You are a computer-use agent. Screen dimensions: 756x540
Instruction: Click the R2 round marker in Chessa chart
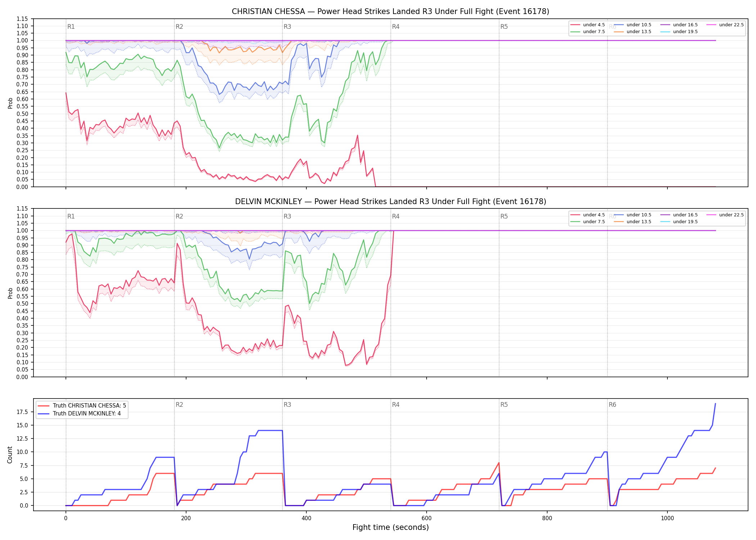[179, 27]
